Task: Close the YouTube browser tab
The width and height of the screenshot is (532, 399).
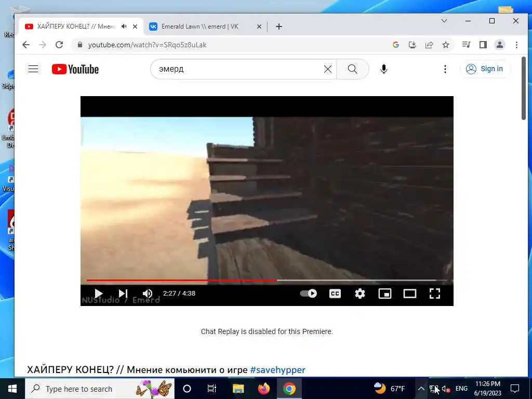Action: click(135, 26)
